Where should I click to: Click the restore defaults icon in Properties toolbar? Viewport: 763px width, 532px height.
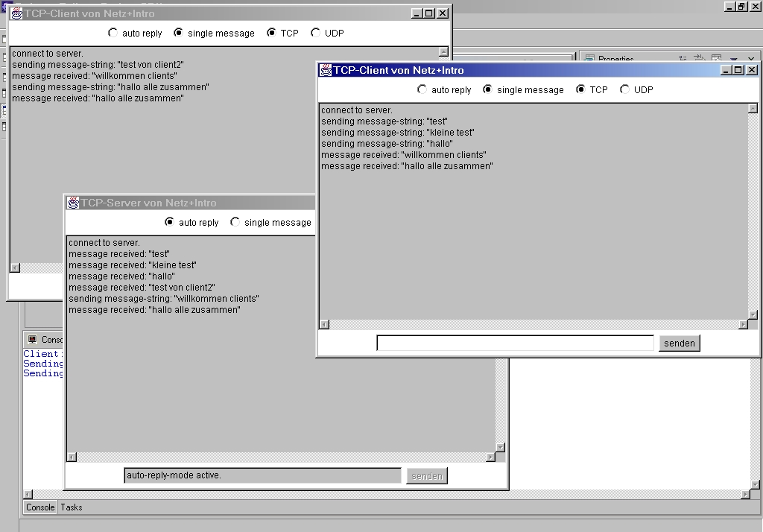tap(716, 59)
